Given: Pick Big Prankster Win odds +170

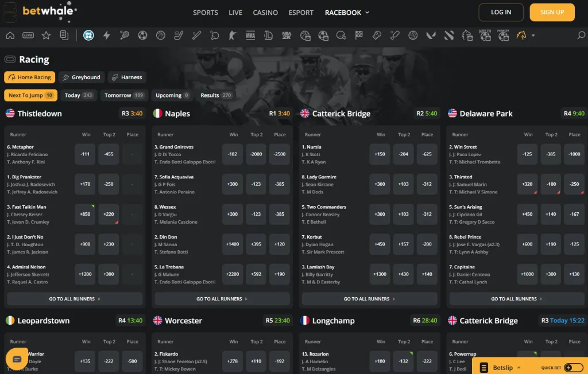Looking at the screenshot, I should (x=85, y=184).
